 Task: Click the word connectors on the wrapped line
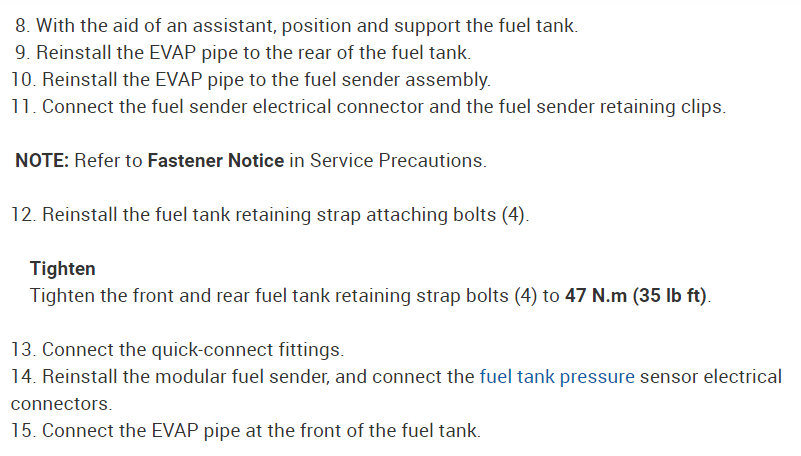(x=61, y=404)
